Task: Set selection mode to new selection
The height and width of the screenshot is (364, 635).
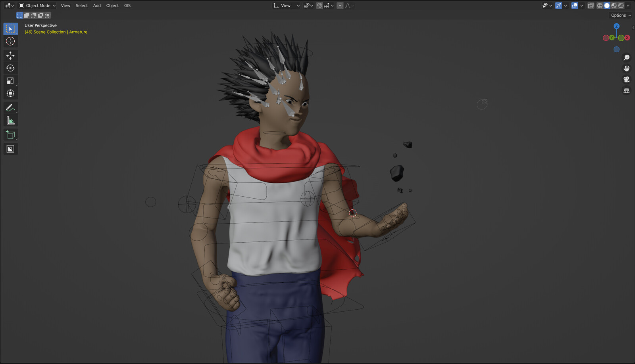Action: tap(19, 15)
